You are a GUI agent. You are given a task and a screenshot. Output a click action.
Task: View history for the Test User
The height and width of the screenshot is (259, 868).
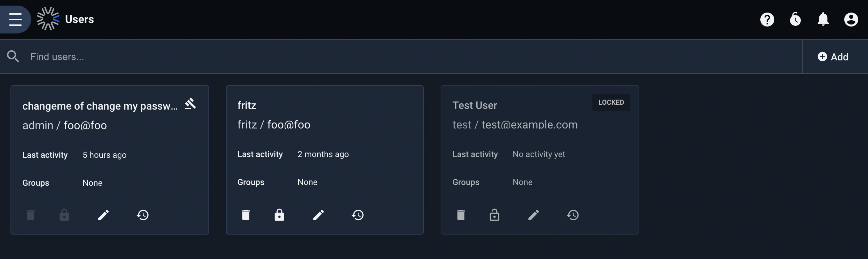573,215
